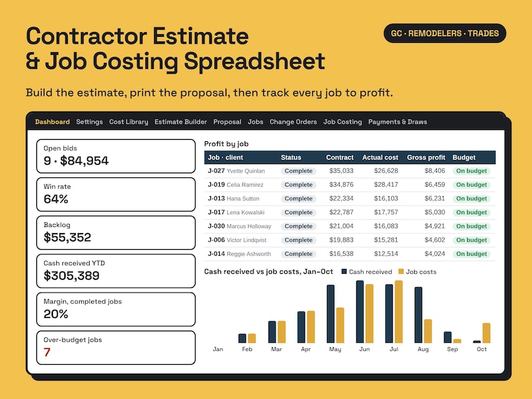Click the Job costs legend swatch
The image size is (532, 399).
(401, 272)
